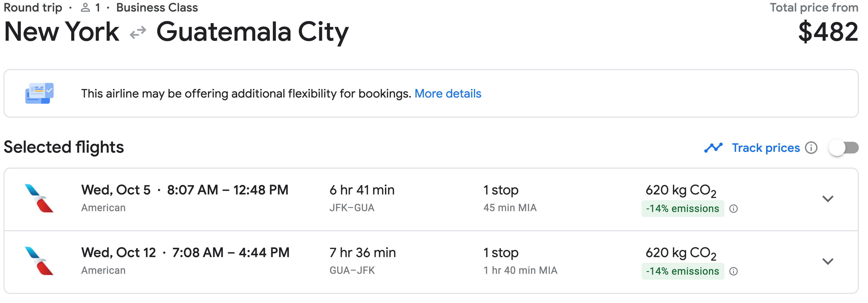Open emissions info icon for Oct 5 flight
Viewport: 868px width, 303px height.
[x=734, y=209]
